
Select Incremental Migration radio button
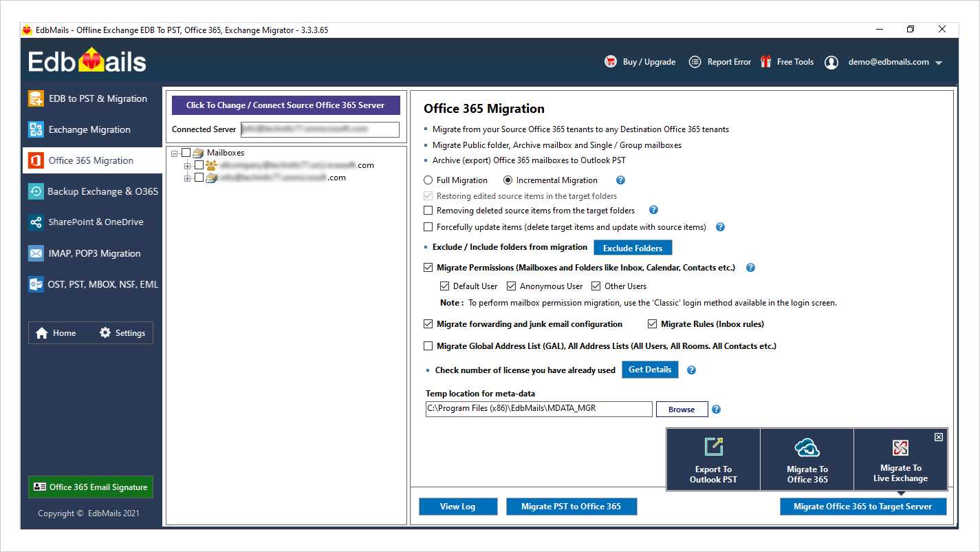(508, 180)
